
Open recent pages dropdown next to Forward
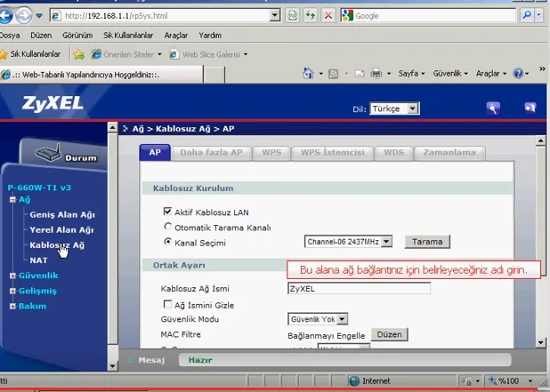[39, 16]
